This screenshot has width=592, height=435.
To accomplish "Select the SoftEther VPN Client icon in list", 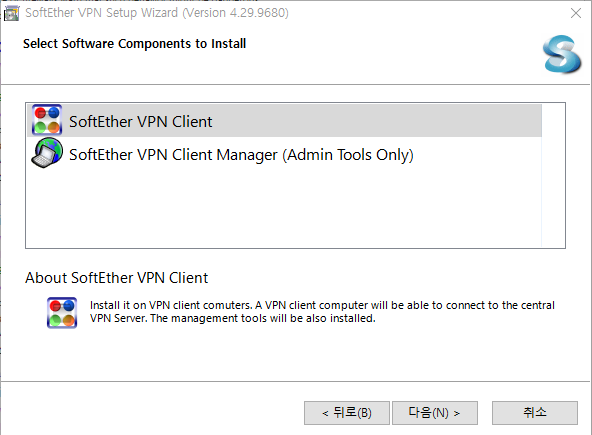I will click(x=47, y=120).
